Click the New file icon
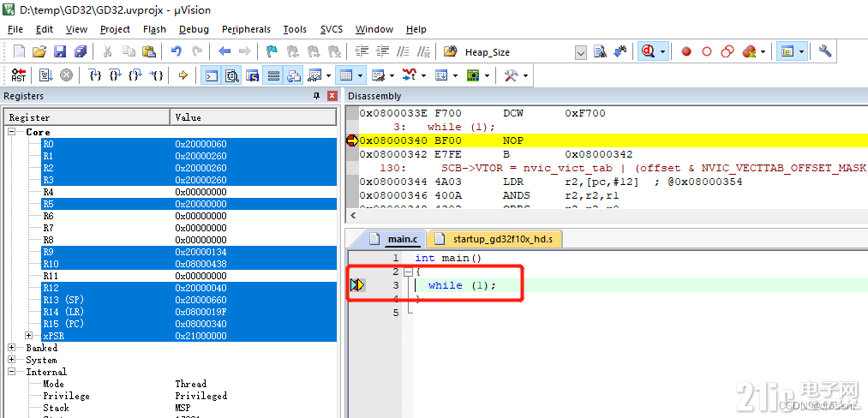868x418 pixels. (x=20, y=51)
